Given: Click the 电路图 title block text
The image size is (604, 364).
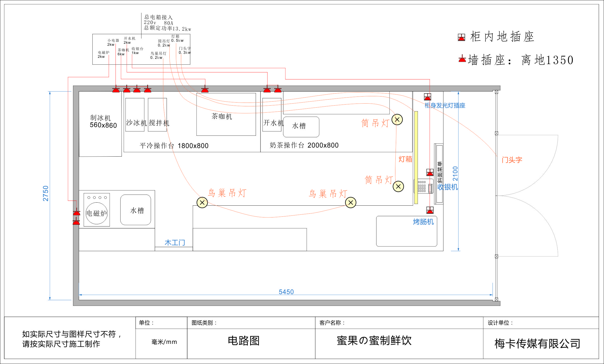Looking at the screenshot, I should pyautogui.click(x=244, y=341).
